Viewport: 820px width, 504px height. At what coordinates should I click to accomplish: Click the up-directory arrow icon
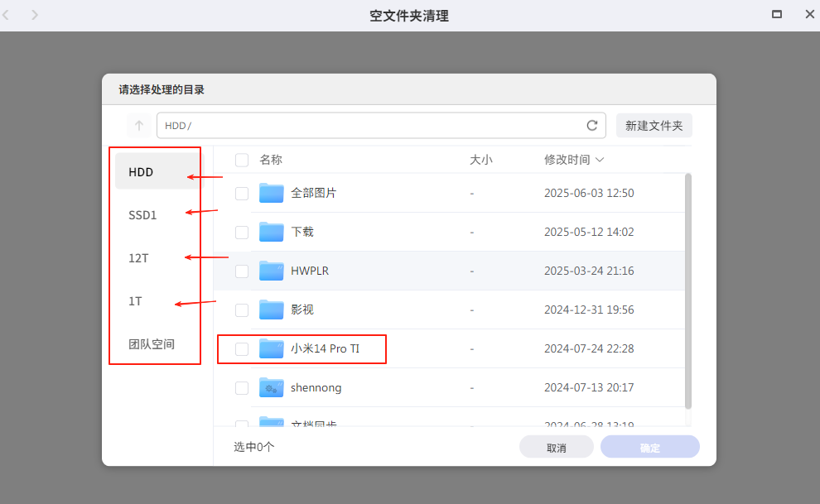coord(139,126)
